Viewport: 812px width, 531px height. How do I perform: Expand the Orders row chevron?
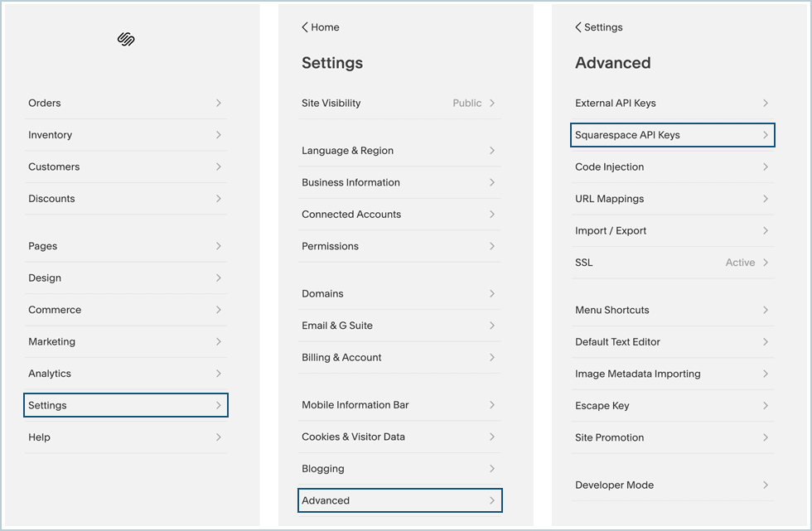219,103
